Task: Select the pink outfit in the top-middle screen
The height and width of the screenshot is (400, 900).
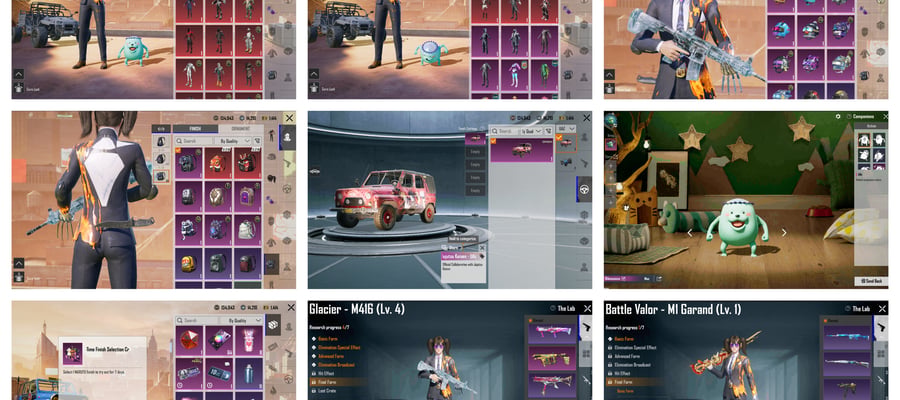Action: [514, 75]
